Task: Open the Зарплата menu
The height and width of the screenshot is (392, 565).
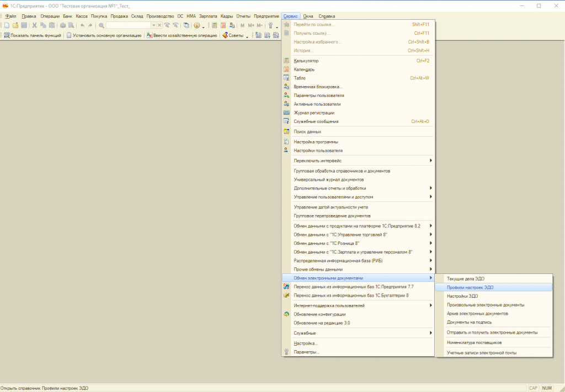Action: tap(208, 16)
